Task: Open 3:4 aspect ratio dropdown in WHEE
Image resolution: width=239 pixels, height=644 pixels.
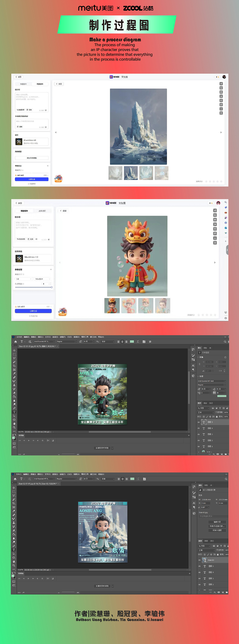Action: pos(24,279)
